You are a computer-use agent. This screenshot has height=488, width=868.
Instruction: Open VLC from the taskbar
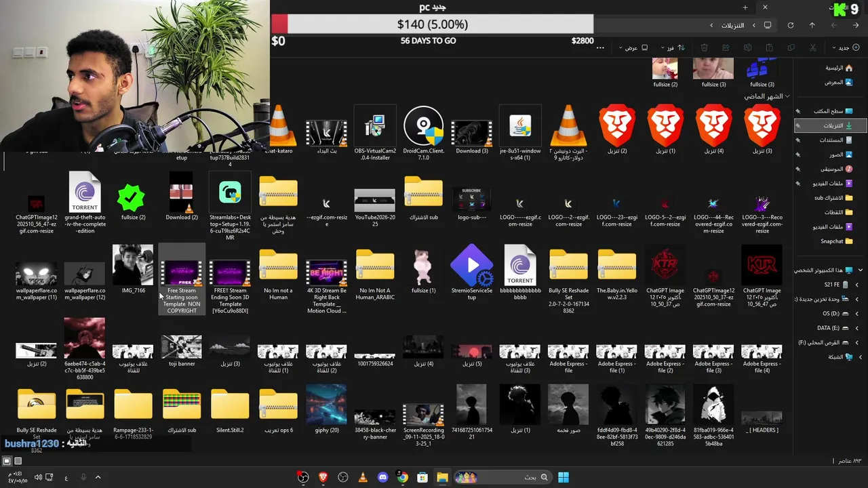coord(363,477)
